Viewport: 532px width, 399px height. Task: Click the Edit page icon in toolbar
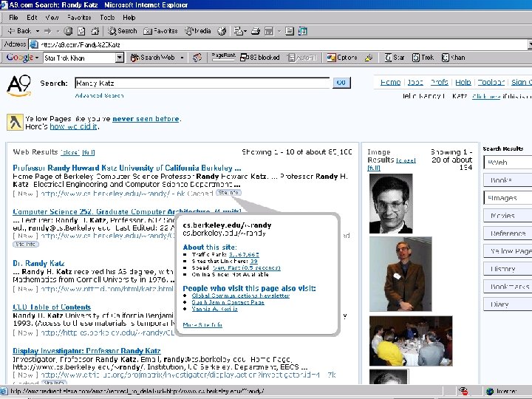tap(269, 31)
